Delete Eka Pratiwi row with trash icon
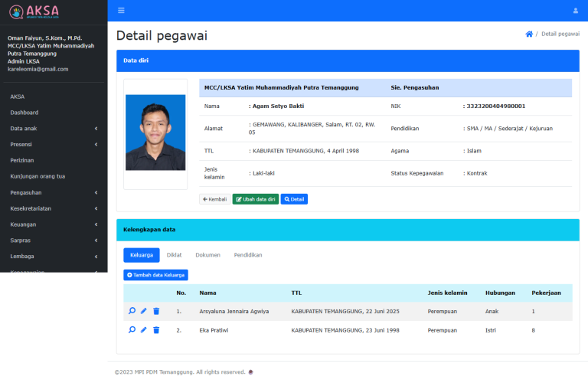The image size is (588, 383). (156, 330)
